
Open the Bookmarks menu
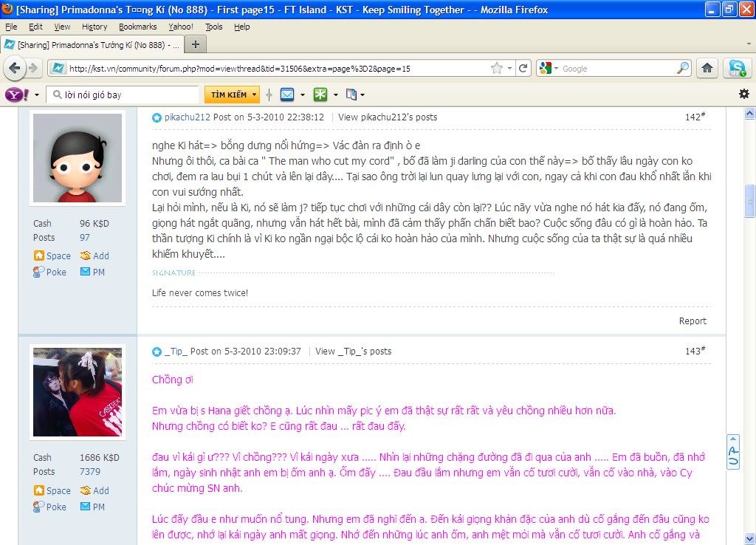click(x=138, y=27)
